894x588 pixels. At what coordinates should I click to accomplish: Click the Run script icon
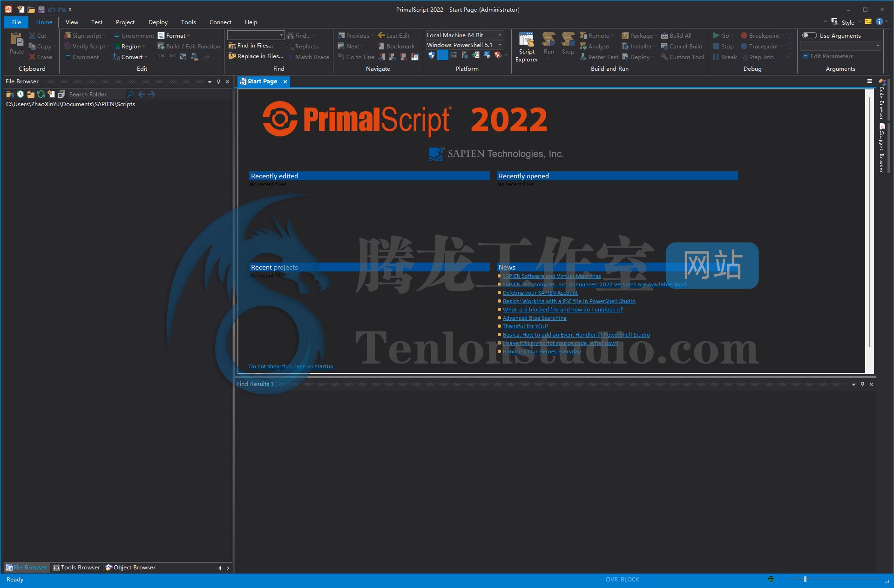[549, 40]
